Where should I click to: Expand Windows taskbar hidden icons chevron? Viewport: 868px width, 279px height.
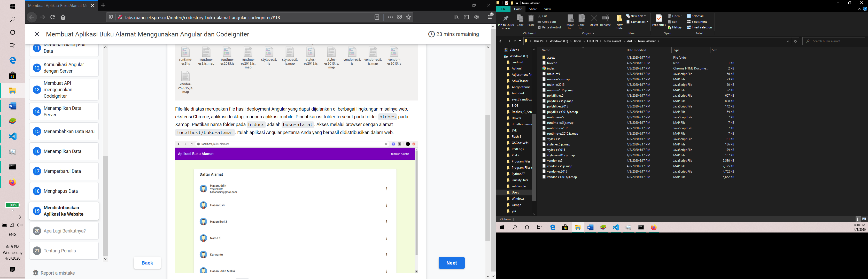[x=20, y=217]
